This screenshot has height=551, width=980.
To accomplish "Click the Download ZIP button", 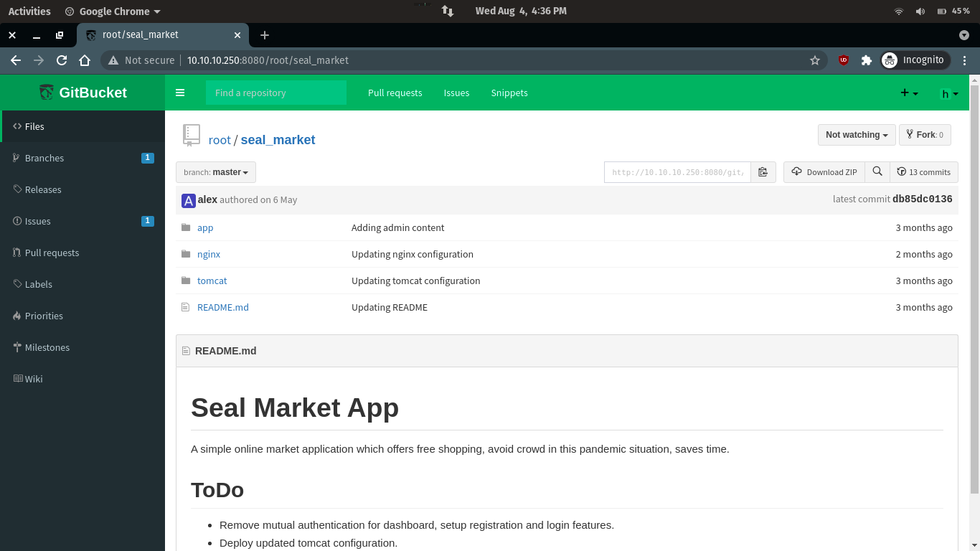I will pos(824,172).
